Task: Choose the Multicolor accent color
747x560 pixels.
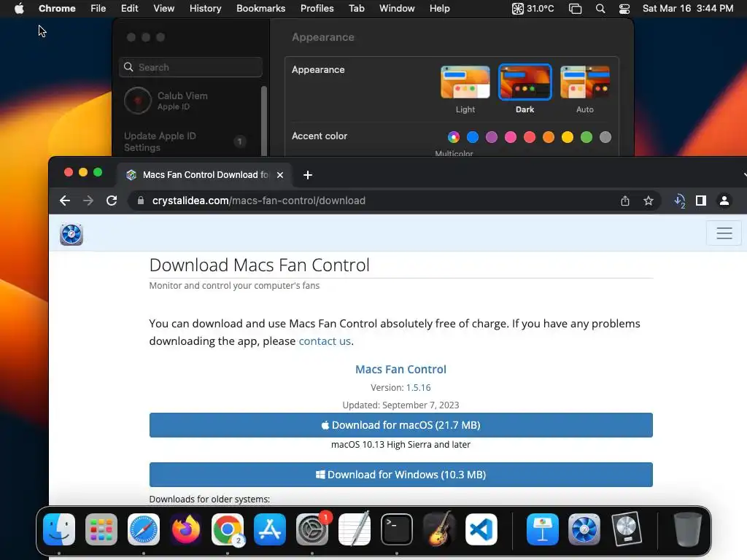Action: coord(454,137)
